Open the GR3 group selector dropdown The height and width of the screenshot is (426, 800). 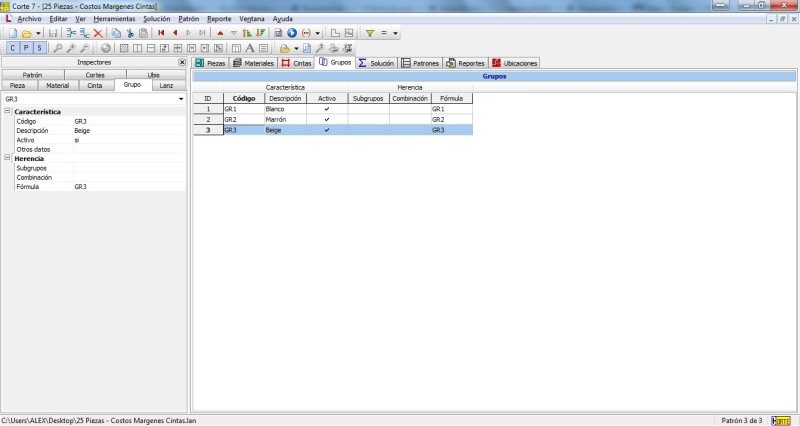181,99
